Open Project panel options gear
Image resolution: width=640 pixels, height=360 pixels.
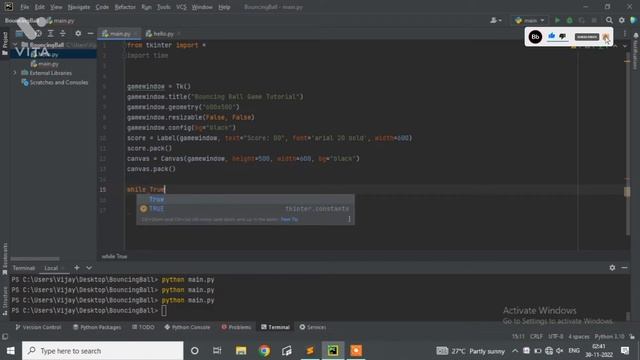pos(78,33)
